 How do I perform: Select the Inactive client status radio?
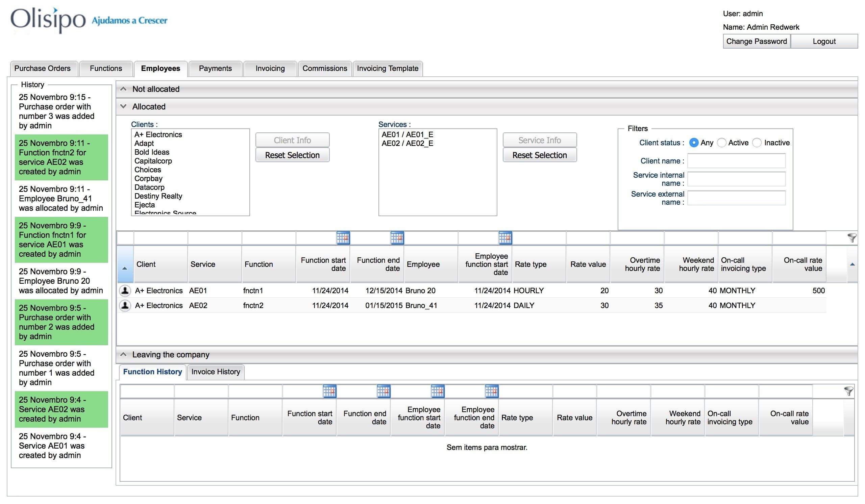[757, 143]
